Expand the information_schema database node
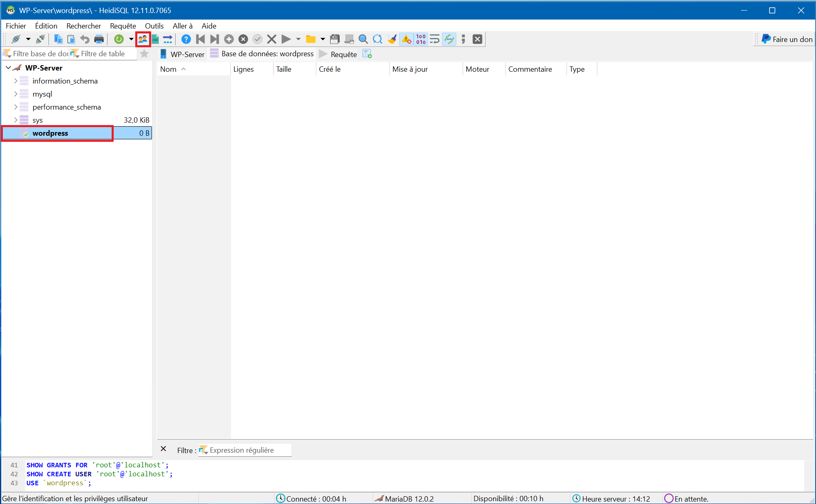The image size is (816, 504). [15, 81]
